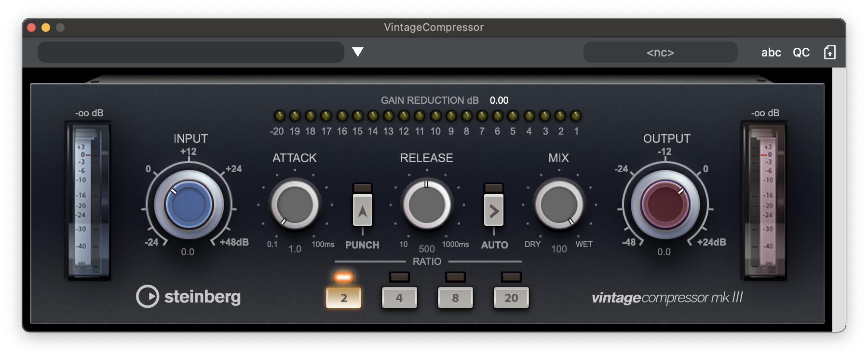Open the QC quick controls item
The image size is (868, 358).
point(801,52)
